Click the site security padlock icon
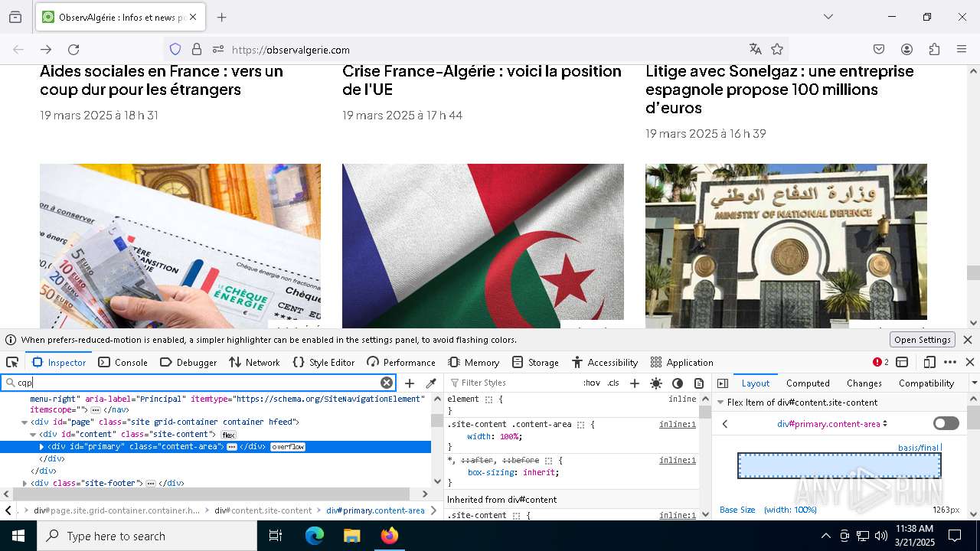This screenshot has width=980, height=551. tap(197, 50)
